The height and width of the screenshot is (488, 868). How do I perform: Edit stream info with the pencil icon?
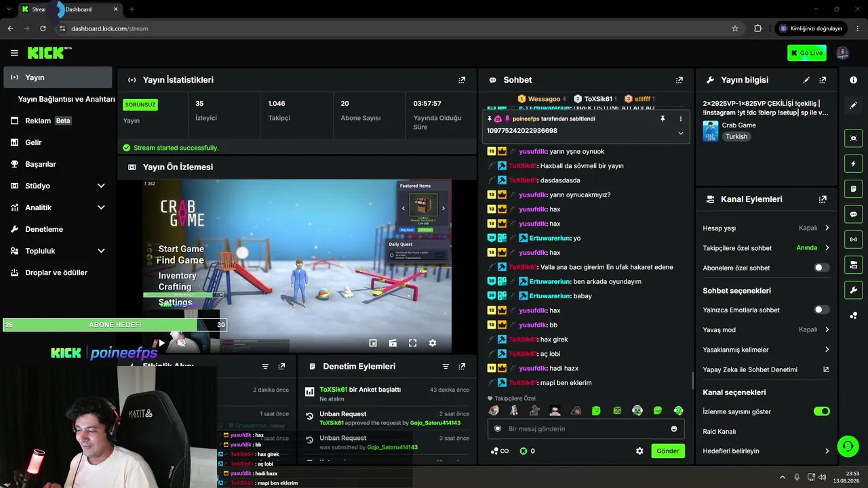point(806,80)
